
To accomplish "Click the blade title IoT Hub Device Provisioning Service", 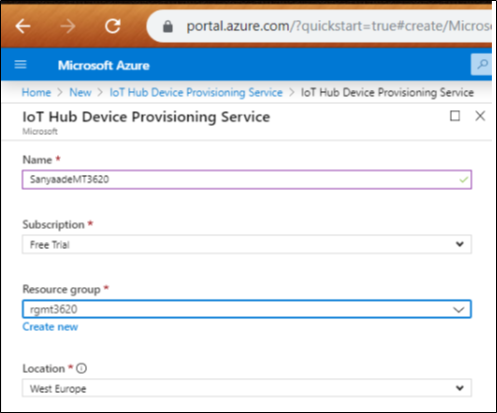I will 146,117.
